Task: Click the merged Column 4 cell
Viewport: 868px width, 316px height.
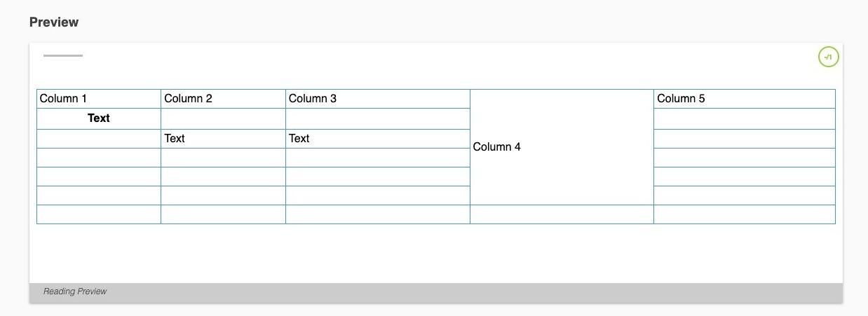Action: tap(562, 147)
